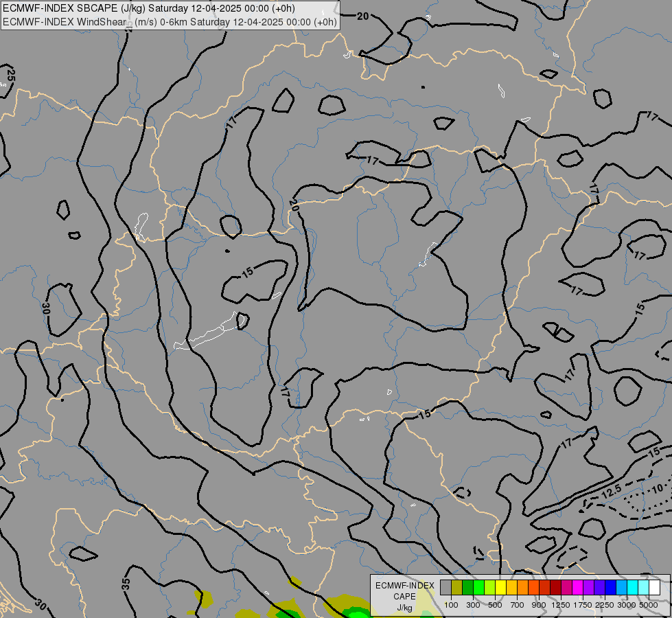This screenshot has width=672, height=618.
Task: Pick the dark green legend swatch
Action: [467, 588]
